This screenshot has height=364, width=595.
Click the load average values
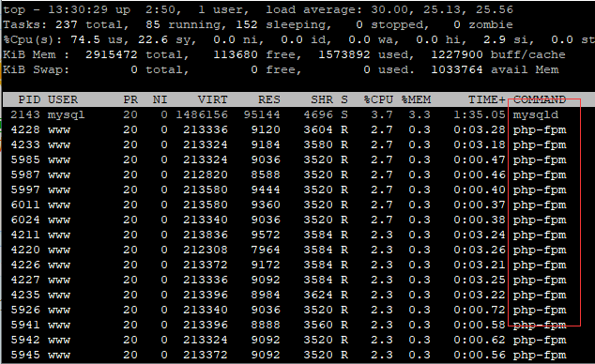pyautogui.click(x=442, y=10)
